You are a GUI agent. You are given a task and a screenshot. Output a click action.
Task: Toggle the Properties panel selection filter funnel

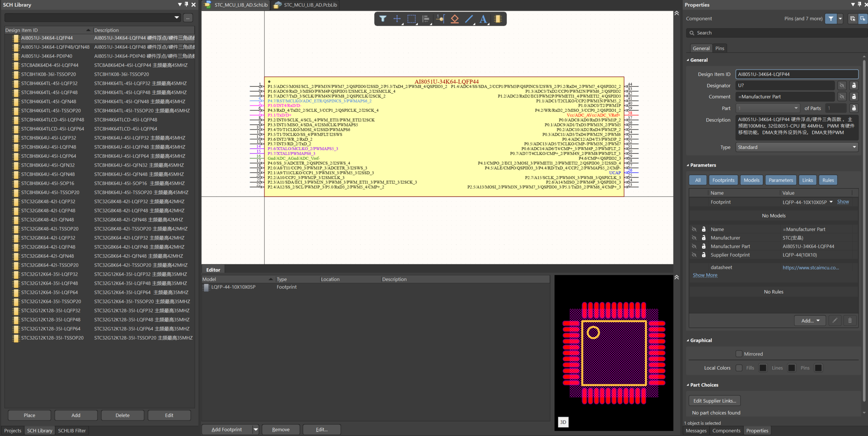click(x=831, y=19)
